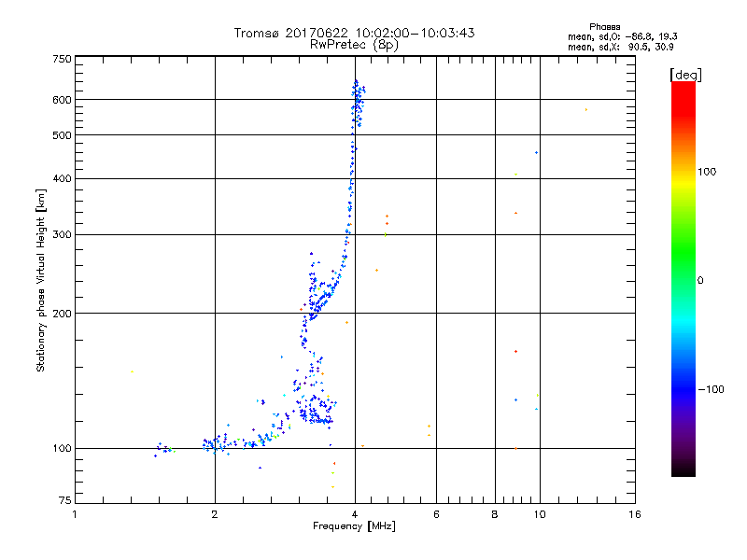This screenshot has height=560, width=747.
Task: Click the lone orange point near 12.5 MHz
Action: click(586, 110)
